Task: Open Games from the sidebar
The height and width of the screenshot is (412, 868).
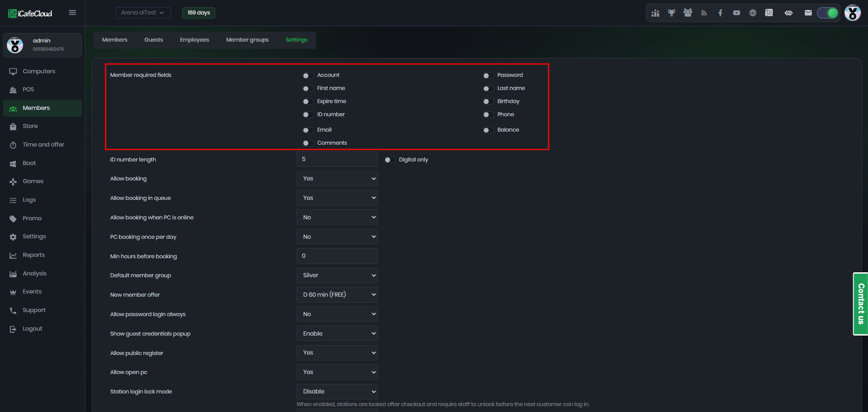Action: click(x=42, y=181)
